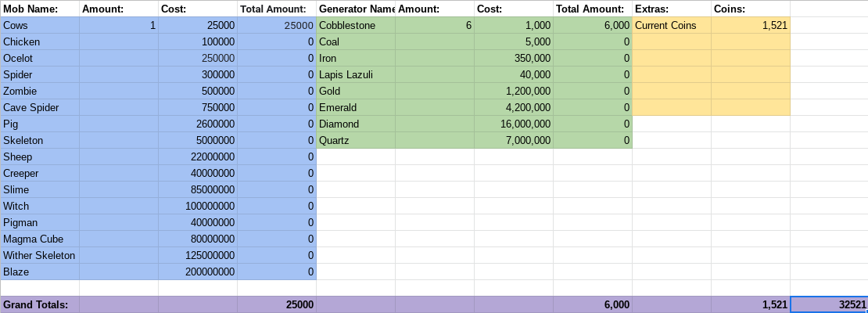This screenshot has width=868, height=313.
Task: Select the Mob Name header cell
Action: (x=40, y=9)
